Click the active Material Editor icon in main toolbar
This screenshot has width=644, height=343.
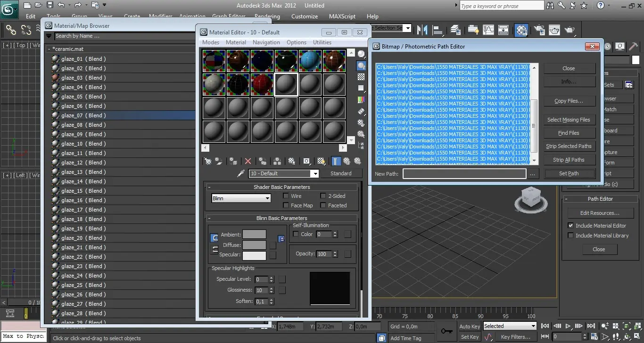tap(521, 30)
